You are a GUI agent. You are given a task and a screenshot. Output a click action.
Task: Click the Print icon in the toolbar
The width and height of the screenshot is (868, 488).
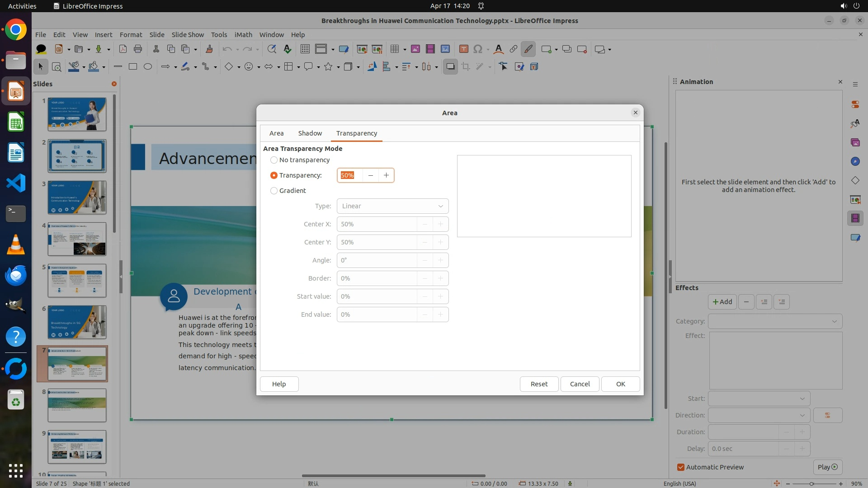click(138, 49)
